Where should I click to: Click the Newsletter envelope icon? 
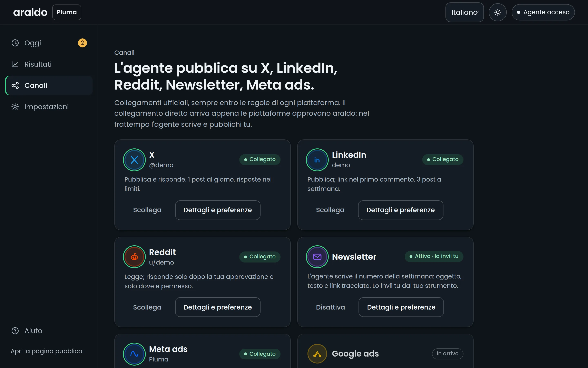point(317,257)
